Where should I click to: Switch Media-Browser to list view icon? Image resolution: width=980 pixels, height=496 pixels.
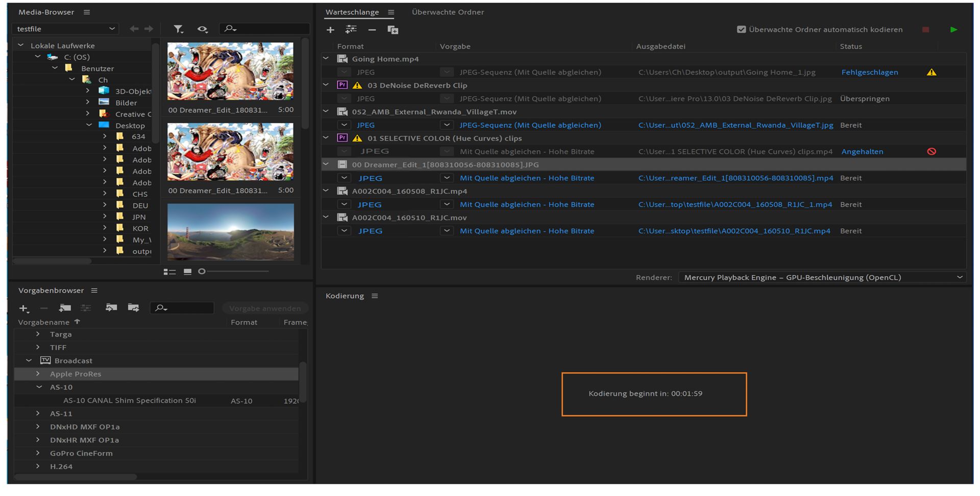point(169,272)
